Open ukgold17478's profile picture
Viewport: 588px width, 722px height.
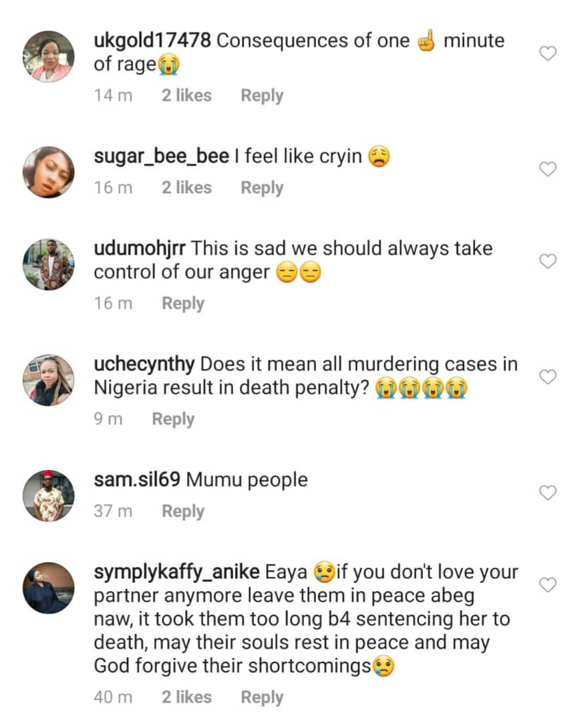pyautogui.click(x=49, y=57)
